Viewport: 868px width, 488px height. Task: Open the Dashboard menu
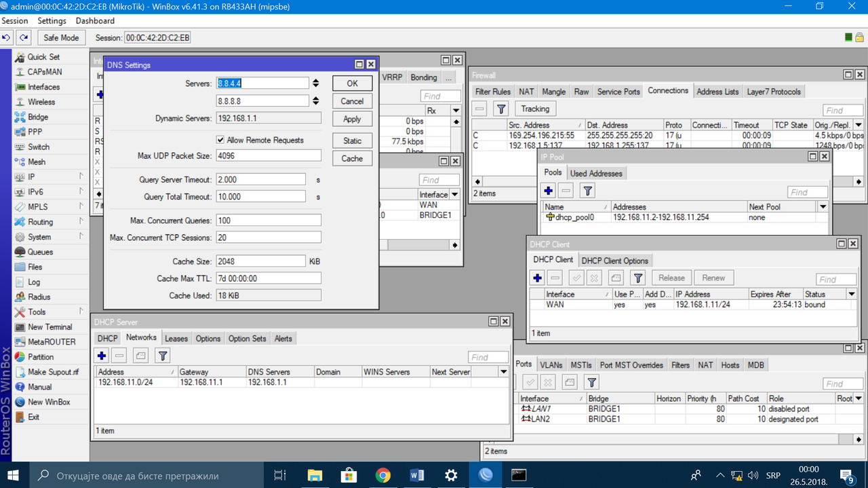coord(95,21)
